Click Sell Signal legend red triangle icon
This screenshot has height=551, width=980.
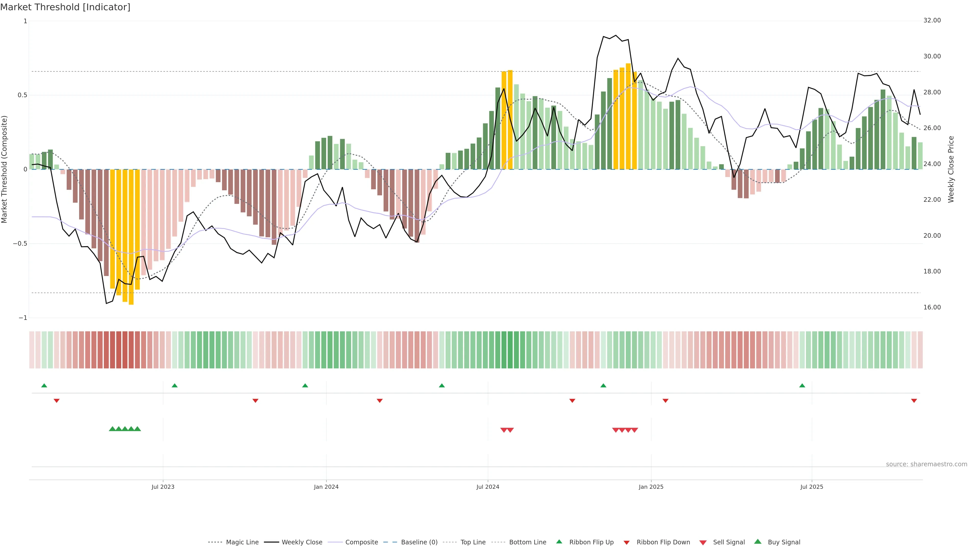703,543
